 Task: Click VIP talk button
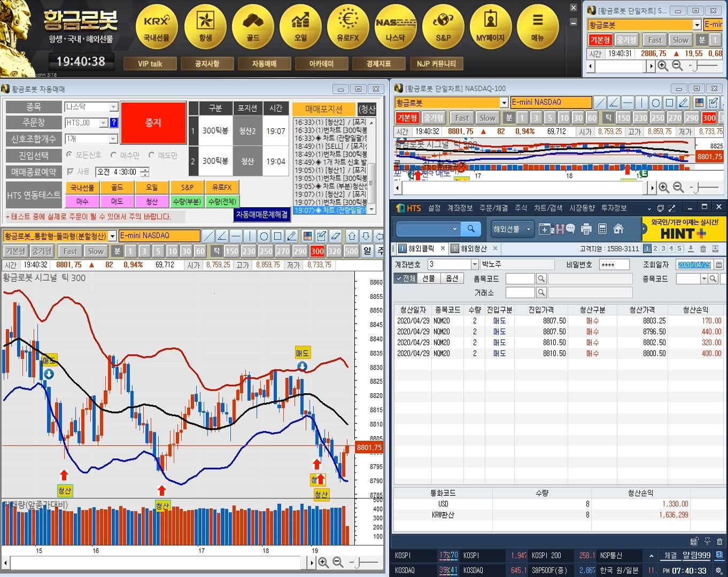(150, 64)
